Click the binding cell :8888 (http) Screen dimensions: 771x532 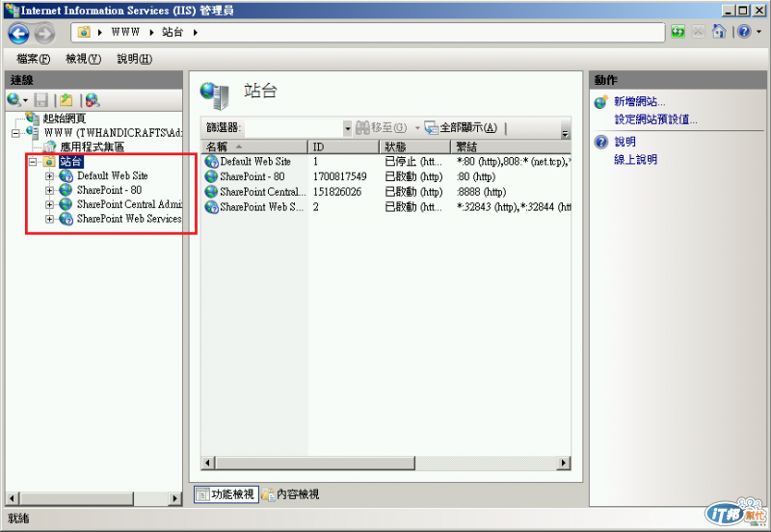(x=481, y=192)
